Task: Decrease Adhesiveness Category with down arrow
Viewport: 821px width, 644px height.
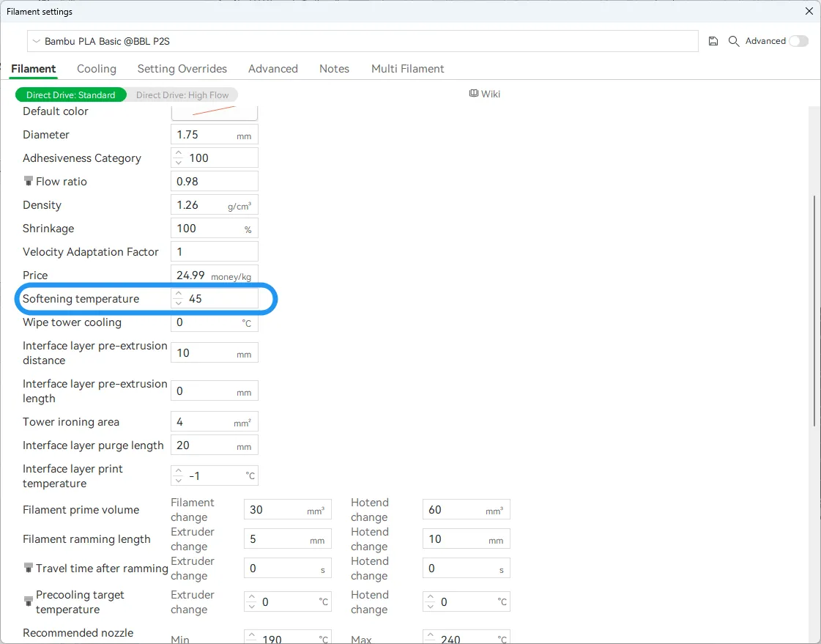Action: [x=179, y=163]
